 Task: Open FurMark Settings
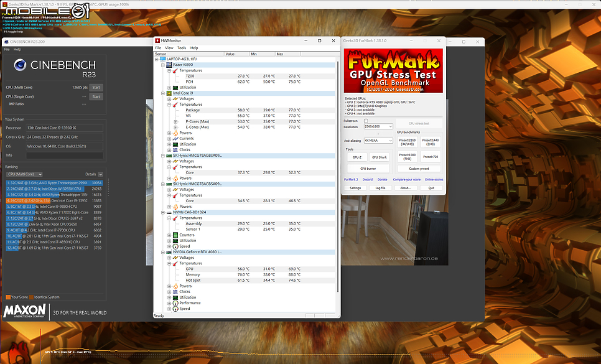tap(355, 188)
